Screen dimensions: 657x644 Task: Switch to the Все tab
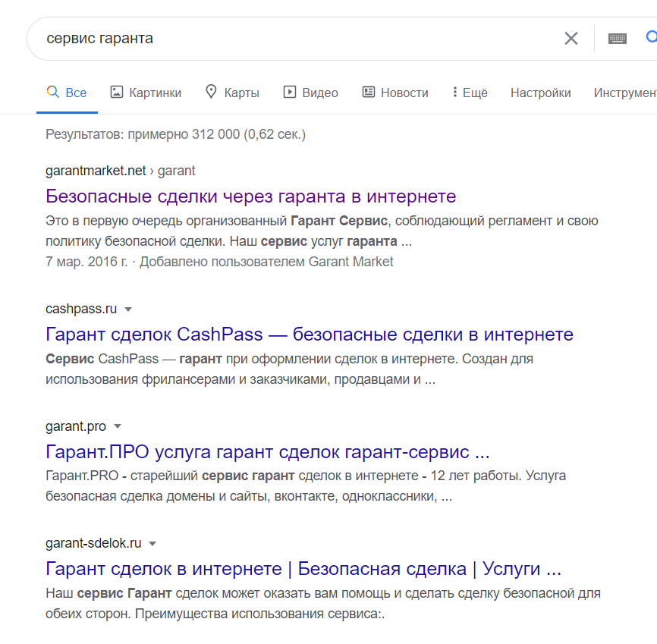click(67, 93)
